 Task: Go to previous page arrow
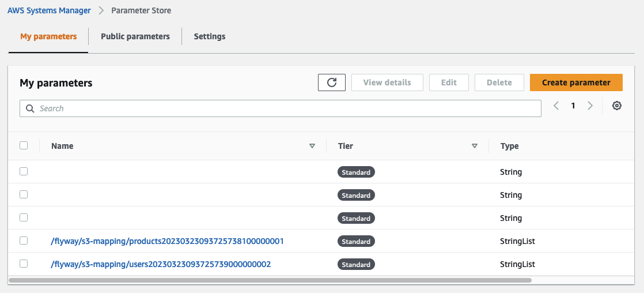[556, 106]
